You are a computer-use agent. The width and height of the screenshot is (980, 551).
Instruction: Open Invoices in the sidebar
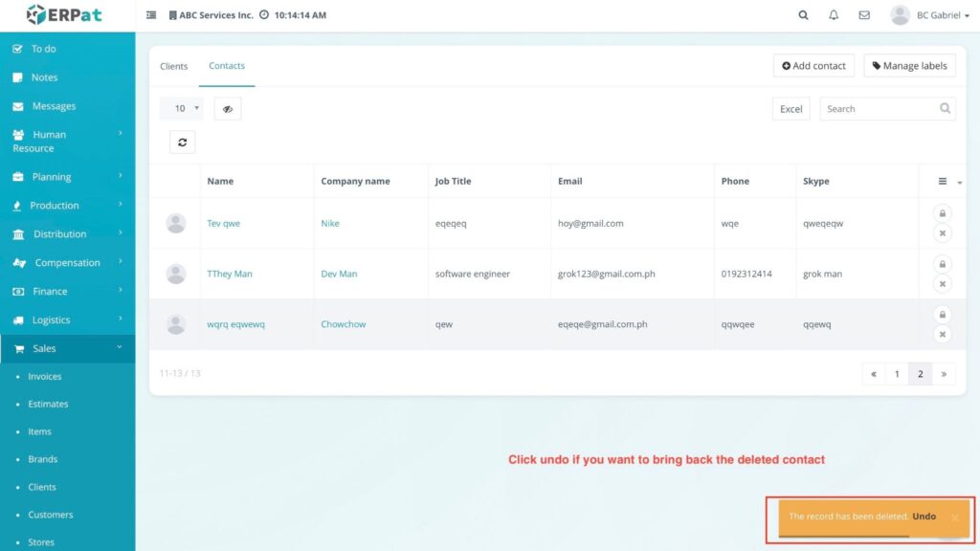point(45,377)
